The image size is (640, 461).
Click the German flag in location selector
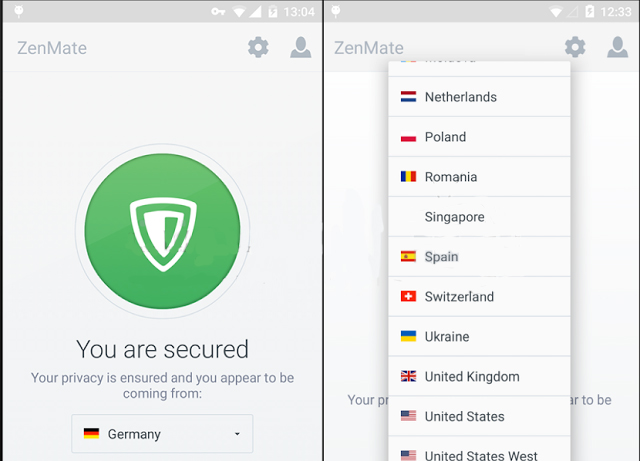[91, 434]
